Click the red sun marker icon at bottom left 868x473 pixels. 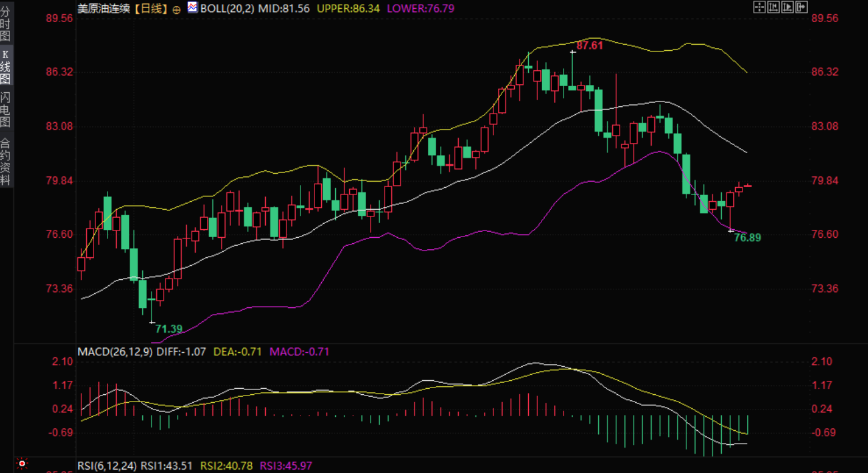click(x=21, y=463)
